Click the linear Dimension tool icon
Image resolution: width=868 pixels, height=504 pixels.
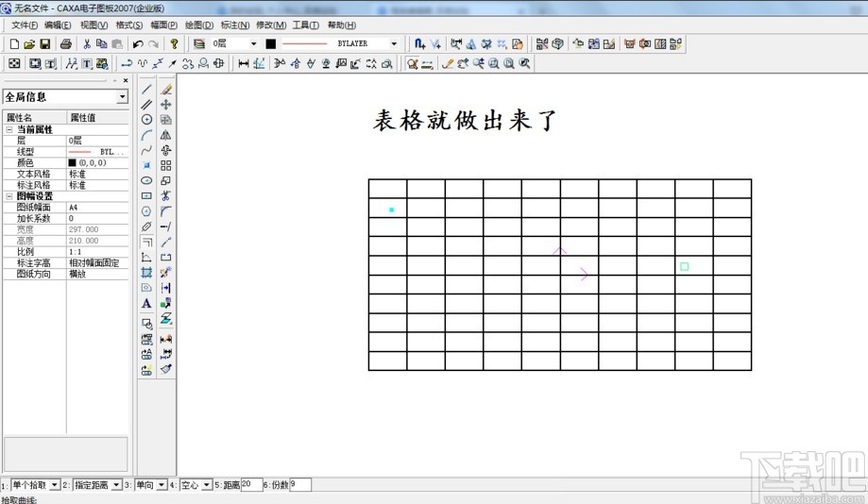point(244,63)
